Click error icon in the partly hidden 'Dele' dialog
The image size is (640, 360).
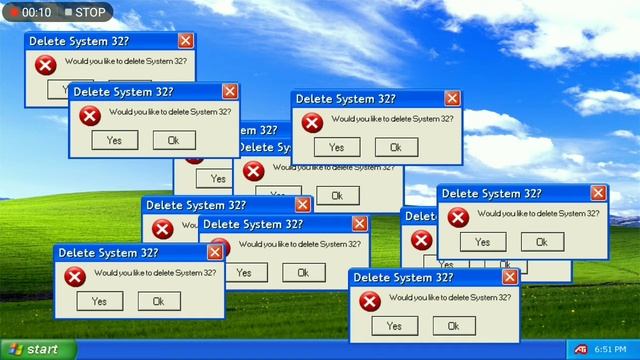click(422, 240)
